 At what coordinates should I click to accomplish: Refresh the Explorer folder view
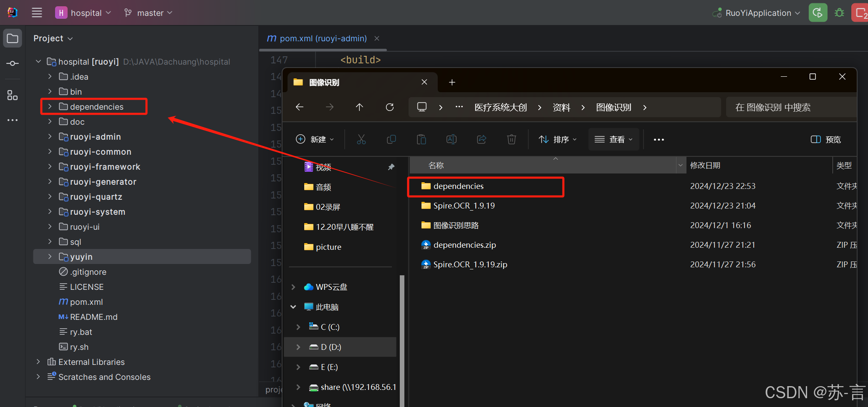390,107
